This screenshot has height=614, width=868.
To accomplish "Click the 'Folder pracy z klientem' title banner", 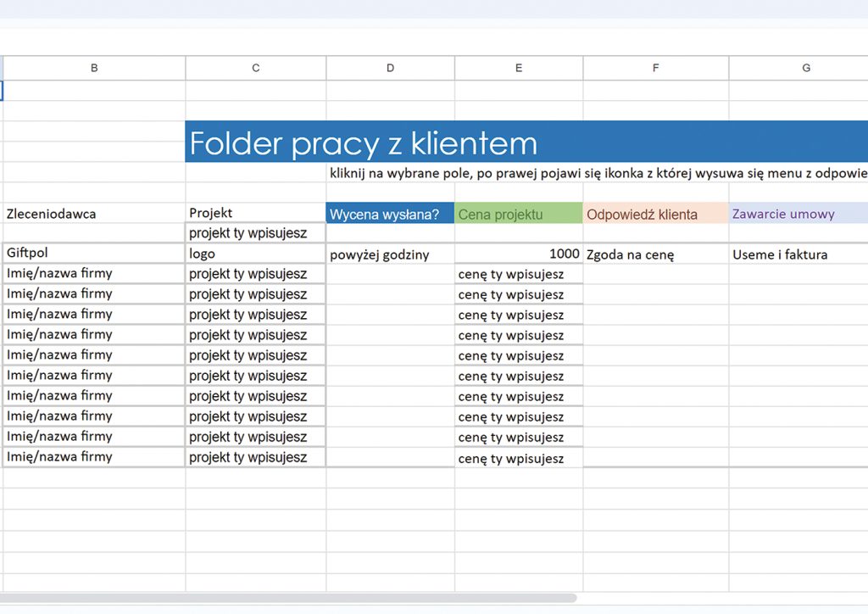I will coord(526,142).
